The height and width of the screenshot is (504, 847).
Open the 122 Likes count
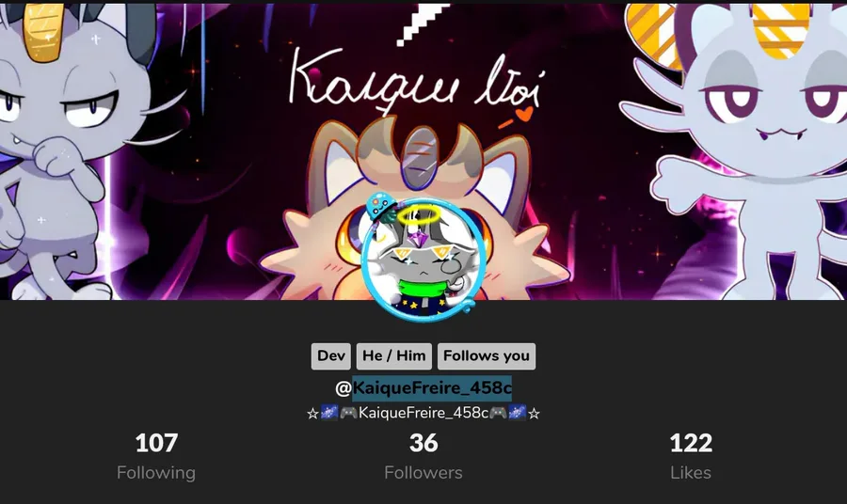pos(691,443)
